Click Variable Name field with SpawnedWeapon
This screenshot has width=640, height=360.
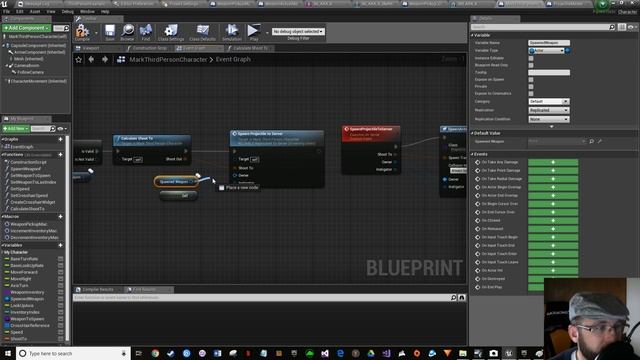click(549, 43)
